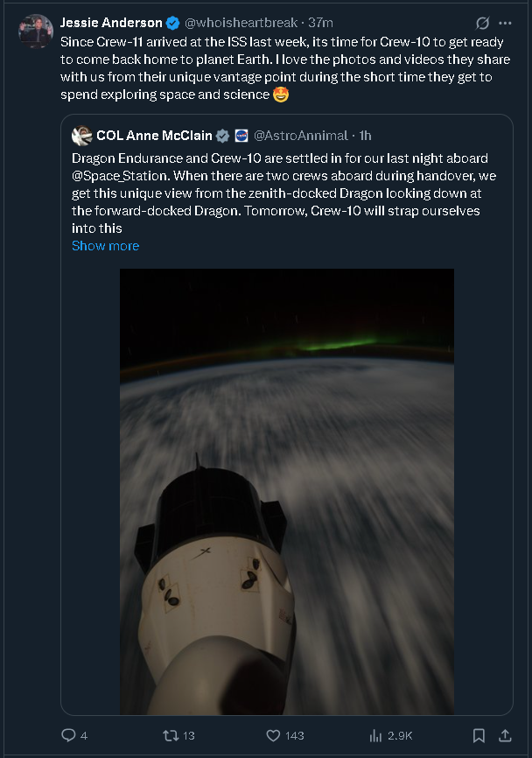Click Anne McClain's verified checkmark badge
The width and height of the screenshot is (532, 758).
click(223, 136)
